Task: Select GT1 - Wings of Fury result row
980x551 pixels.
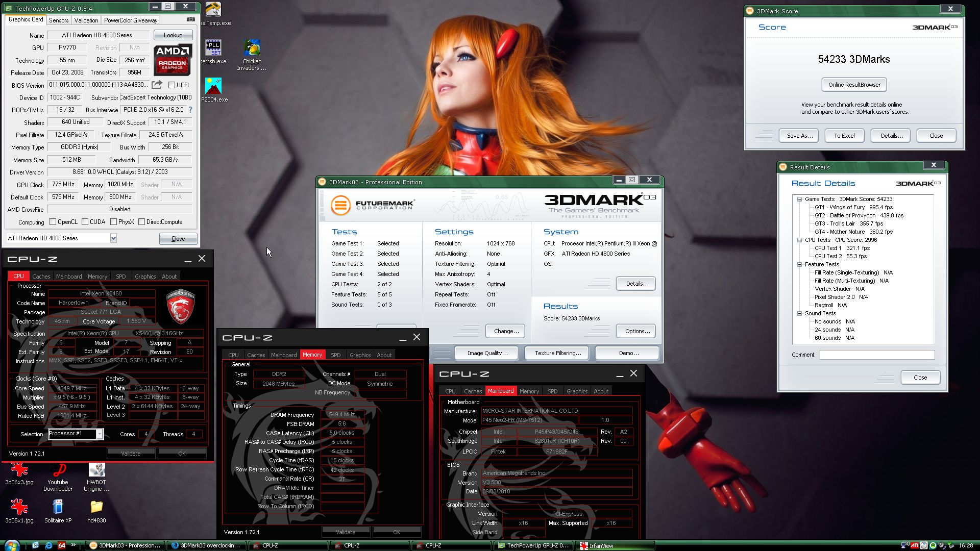Action: pyautogui.click(x=853, y=207)
